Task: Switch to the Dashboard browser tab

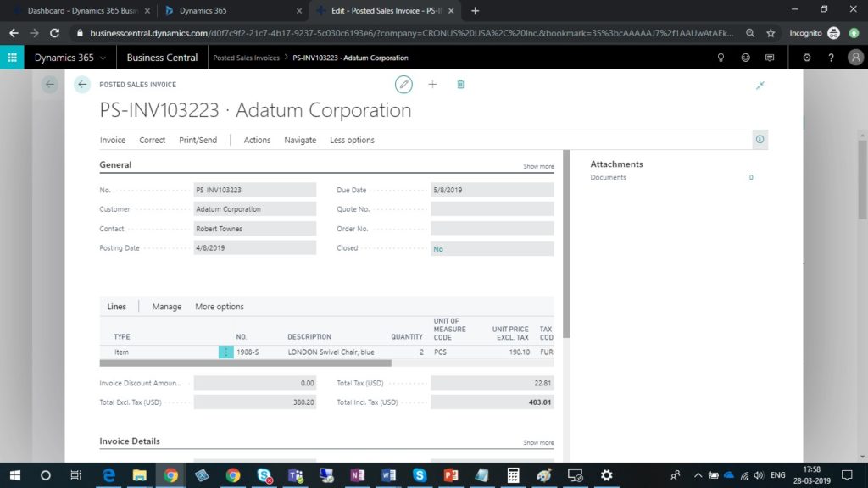Action: click(81, 10)
